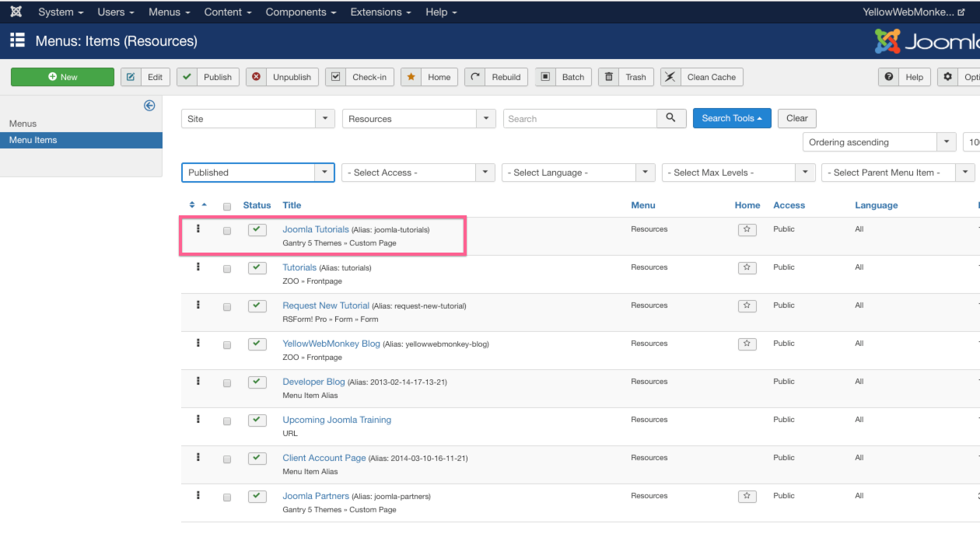The height and width of the screenshot is (541, 980).
Task: Toggle published status of Joomla Partners
Action: click(x=257, y=497)
